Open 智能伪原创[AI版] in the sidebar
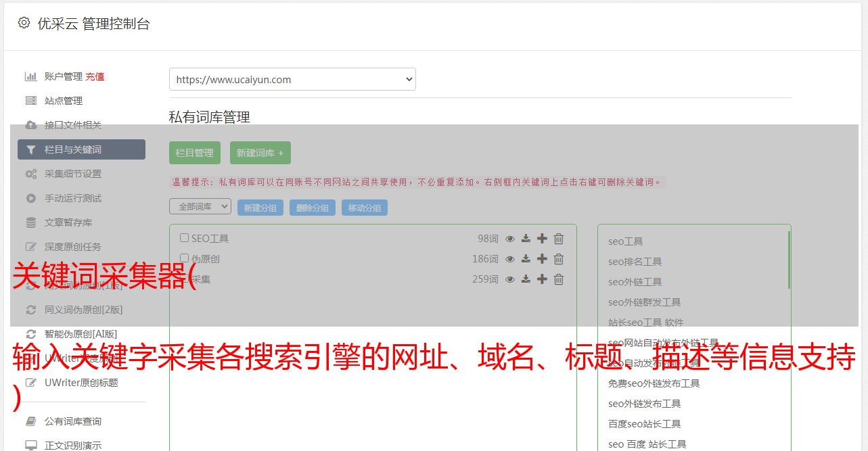 tap(81, 334)
